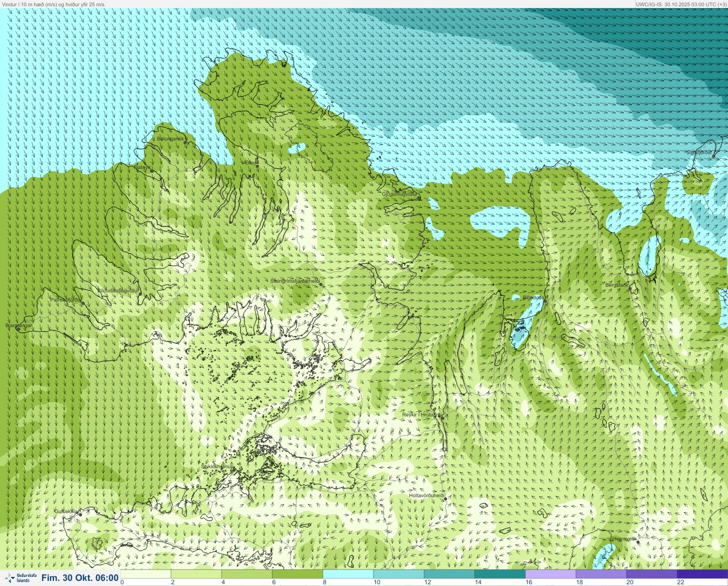Click the Flateyri station label
The width and height of the screenshot is (728, 586).
[142, 167]
